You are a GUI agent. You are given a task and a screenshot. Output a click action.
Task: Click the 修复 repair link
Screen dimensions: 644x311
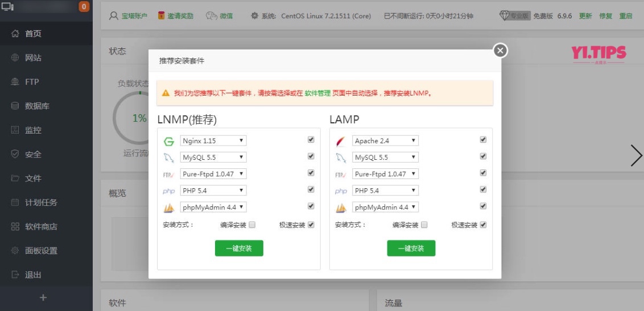point(605,16)
